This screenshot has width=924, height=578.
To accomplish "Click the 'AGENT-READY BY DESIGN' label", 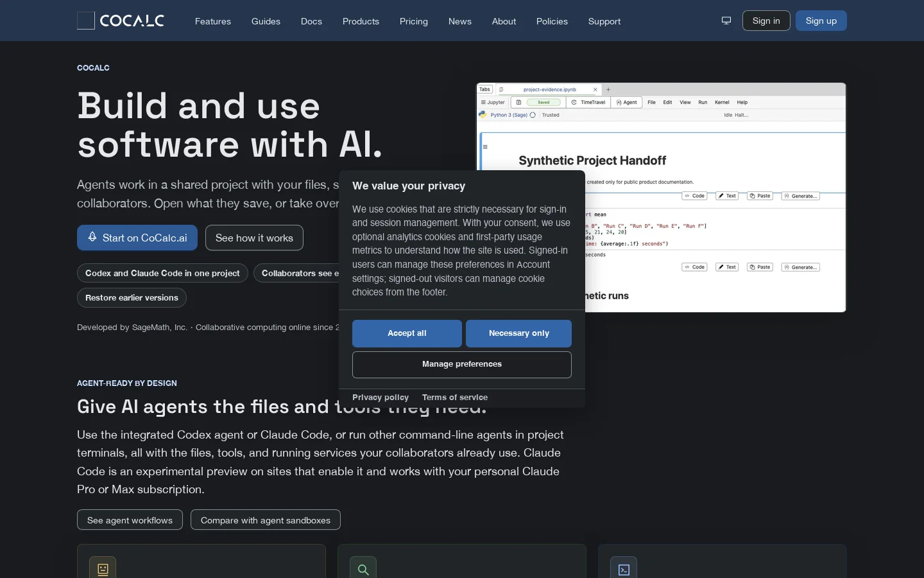I will [x=127, y=383].
